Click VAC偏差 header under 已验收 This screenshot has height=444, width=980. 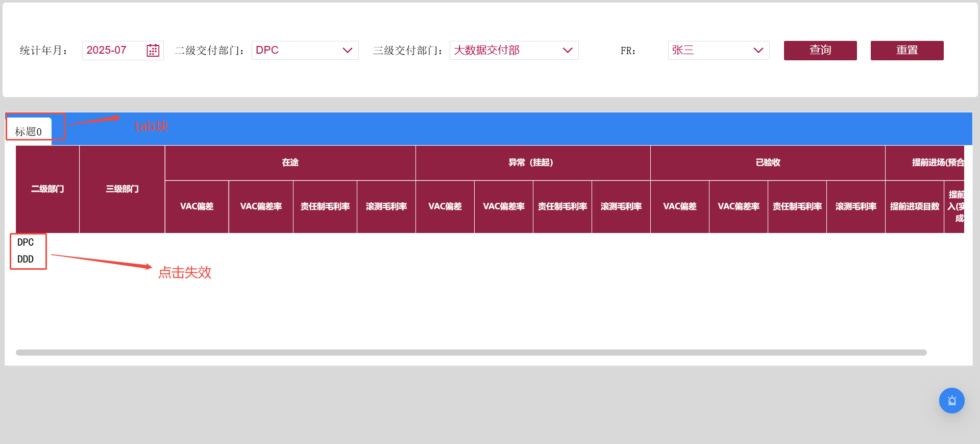[x=680, y=206]
